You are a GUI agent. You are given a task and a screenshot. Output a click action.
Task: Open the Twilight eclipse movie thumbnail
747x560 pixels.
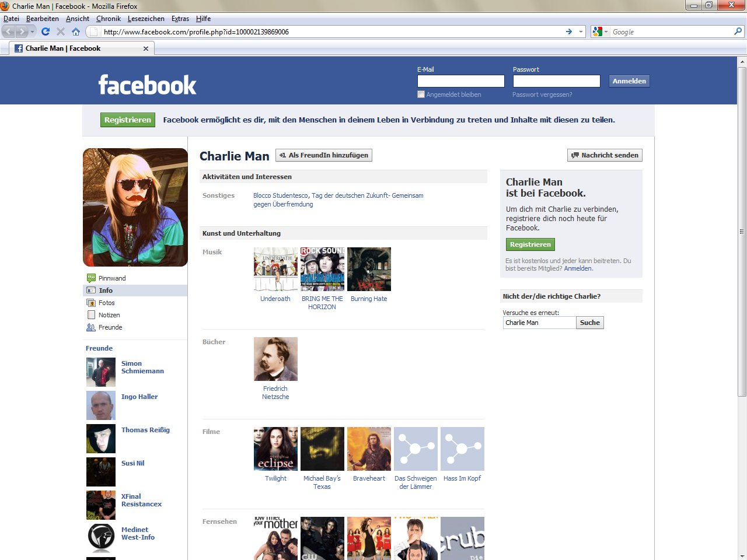coord(275,449)
